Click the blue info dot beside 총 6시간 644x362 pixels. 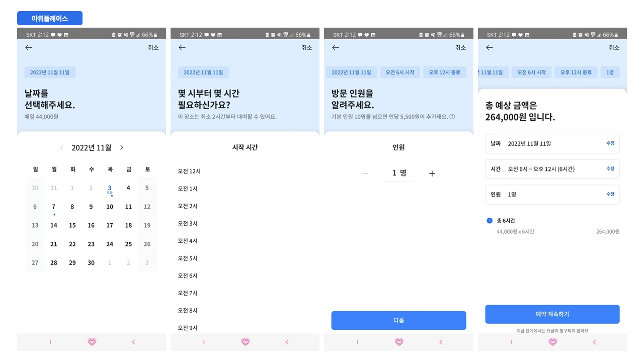tap(489, 220)
